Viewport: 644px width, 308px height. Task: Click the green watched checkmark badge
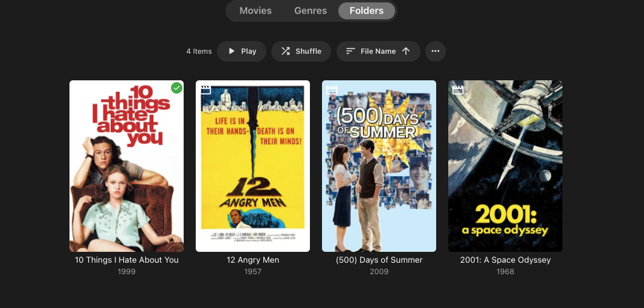click(x=176, y=88)
